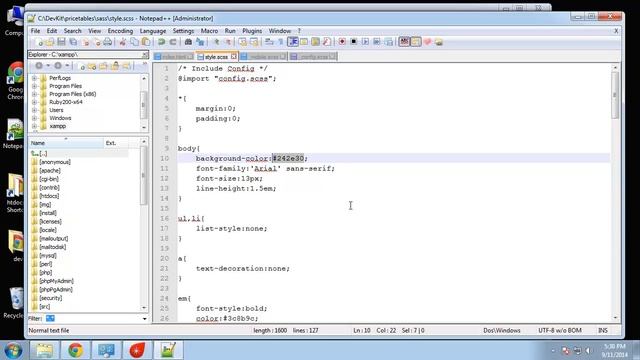Expand the Program Files folder node
The image size is (640, 360).
[34, 86]
